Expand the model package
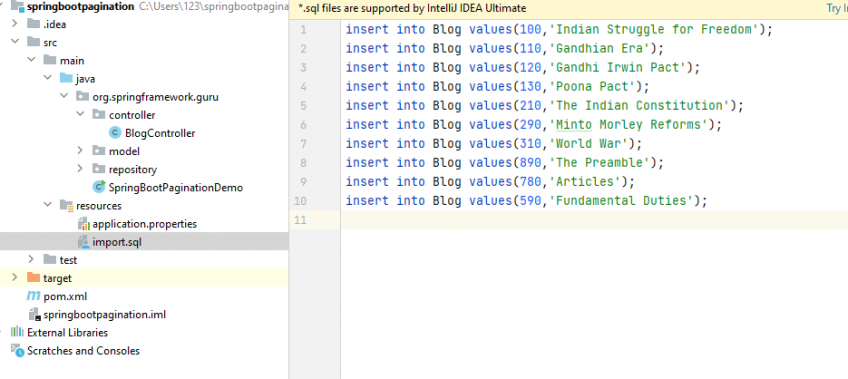848x379 pixels. 80,151
